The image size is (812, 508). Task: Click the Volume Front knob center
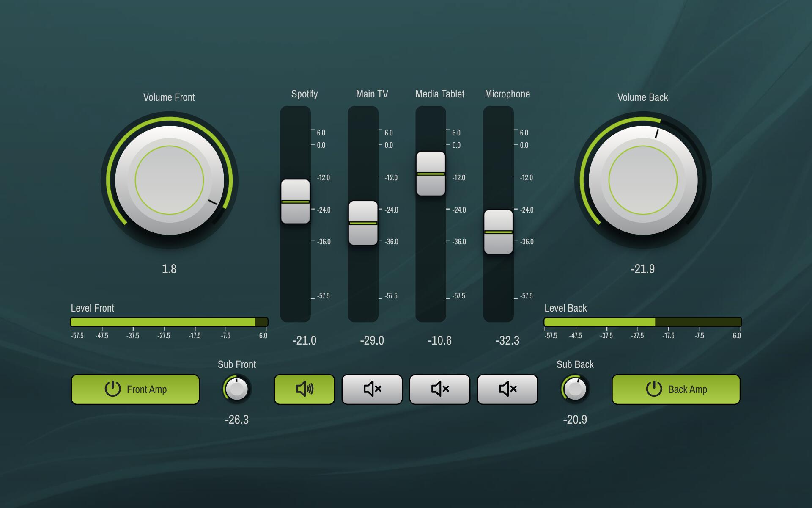[x=169, y=180]
